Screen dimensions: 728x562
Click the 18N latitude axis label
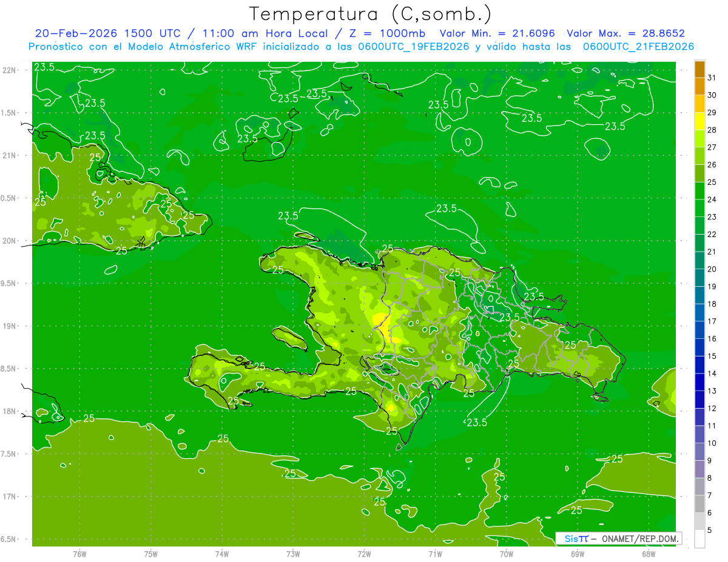(9, 411)
